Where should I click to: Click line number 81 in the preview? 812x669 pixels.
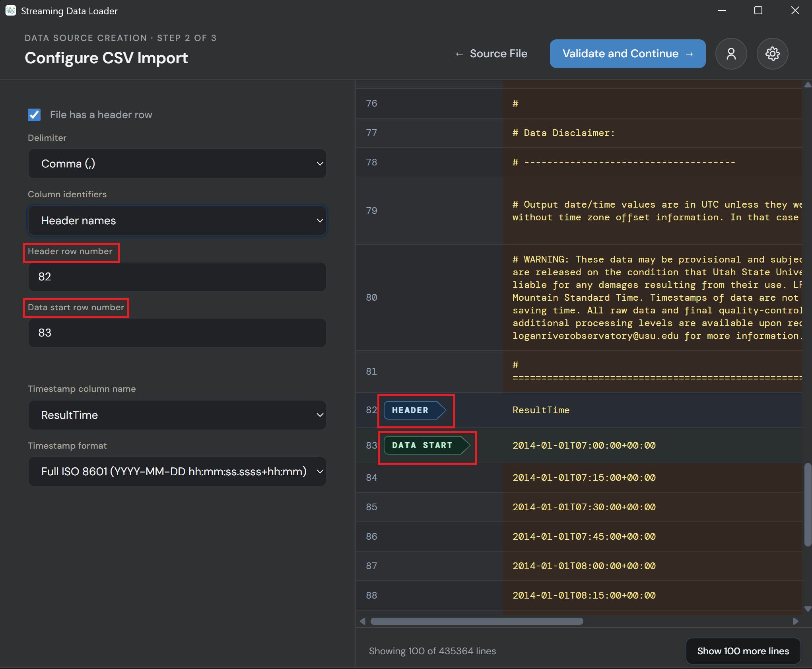(x=371, y=371)
